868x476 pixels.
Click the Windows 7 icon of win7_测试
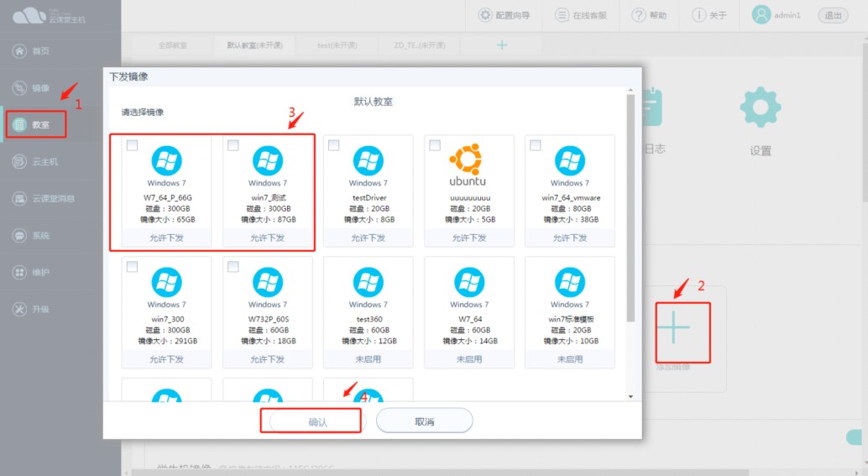[268, 161]
